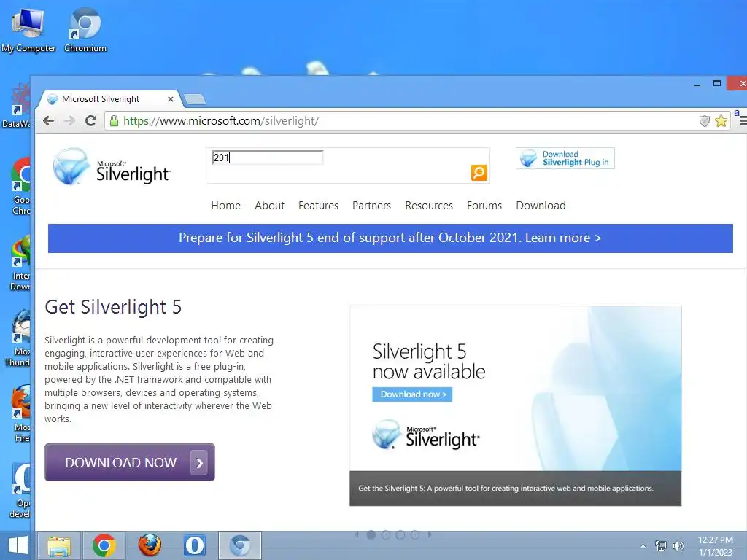Viewport: 747px width, 560px height.
Task: Click Download Silverlight Plug in button
Action: tap(565, 158)
